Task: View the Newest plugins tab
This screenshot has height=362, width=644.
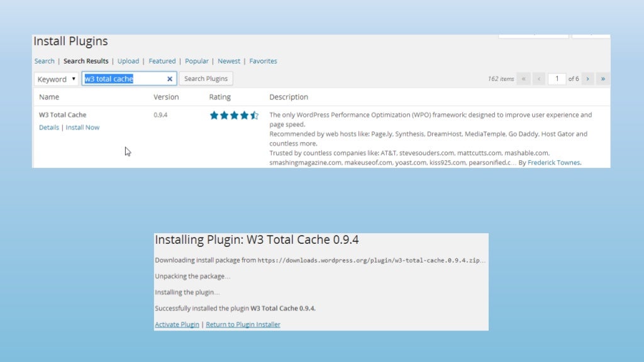Action: tap(229, 61)
